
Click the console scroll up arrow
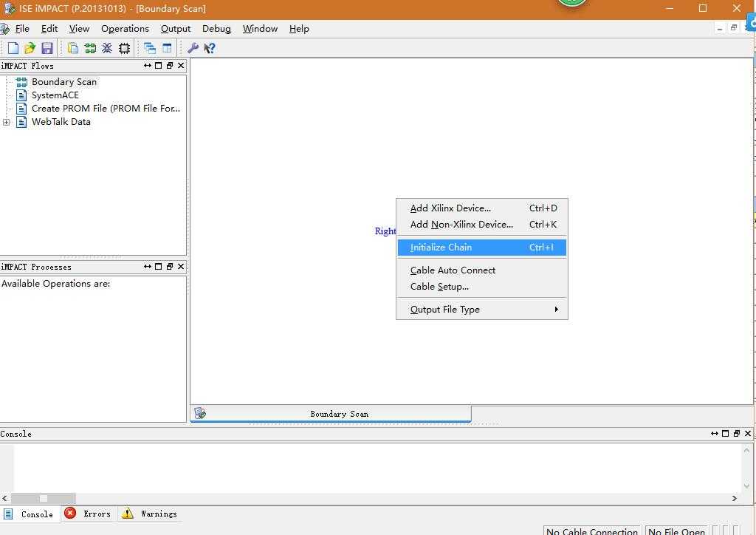(747, 451)
